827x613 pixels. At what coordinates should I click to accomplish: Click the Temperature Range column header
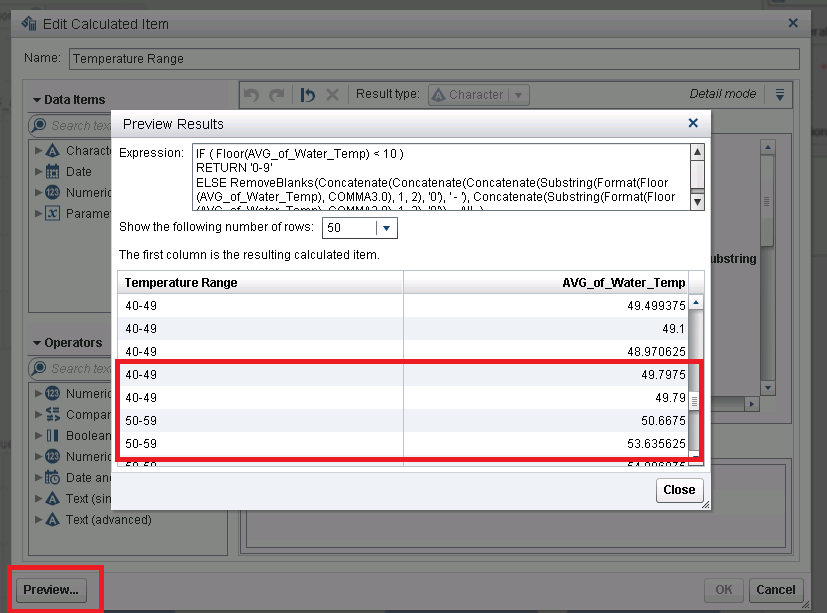point(261,283)
